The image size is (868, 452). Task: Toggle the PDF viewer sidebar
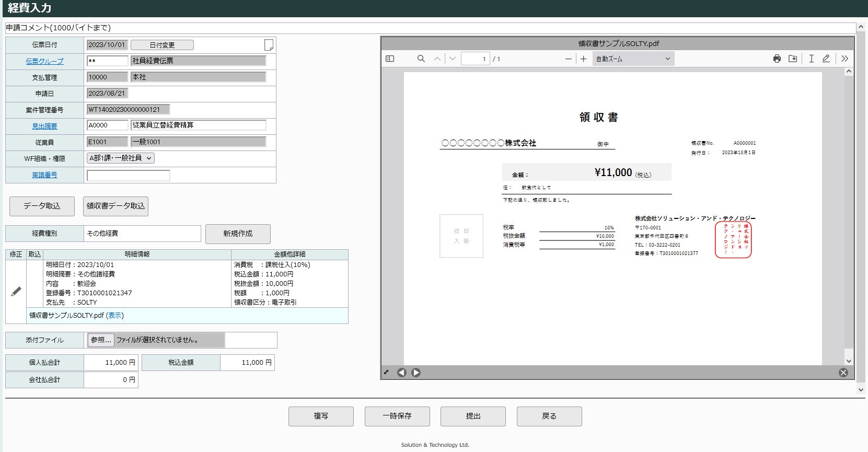pos(390,59)
